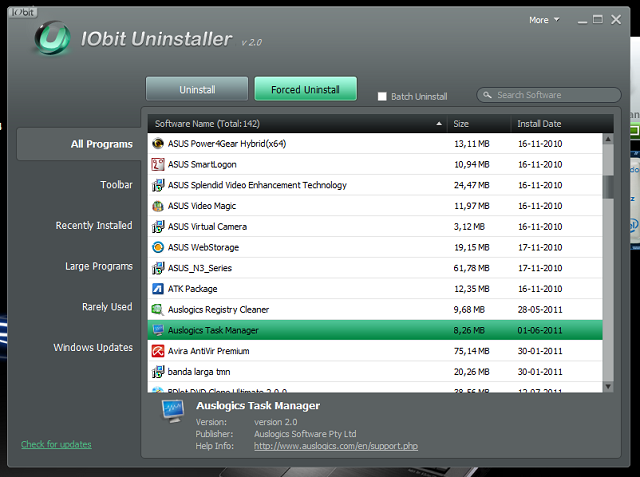Select the Avira AntiVir Premium entry

[x=375, y=351]
